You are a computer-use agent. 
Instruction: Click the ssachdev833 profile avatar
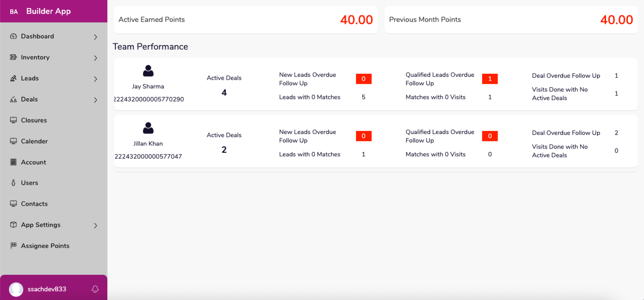(16, 289)
